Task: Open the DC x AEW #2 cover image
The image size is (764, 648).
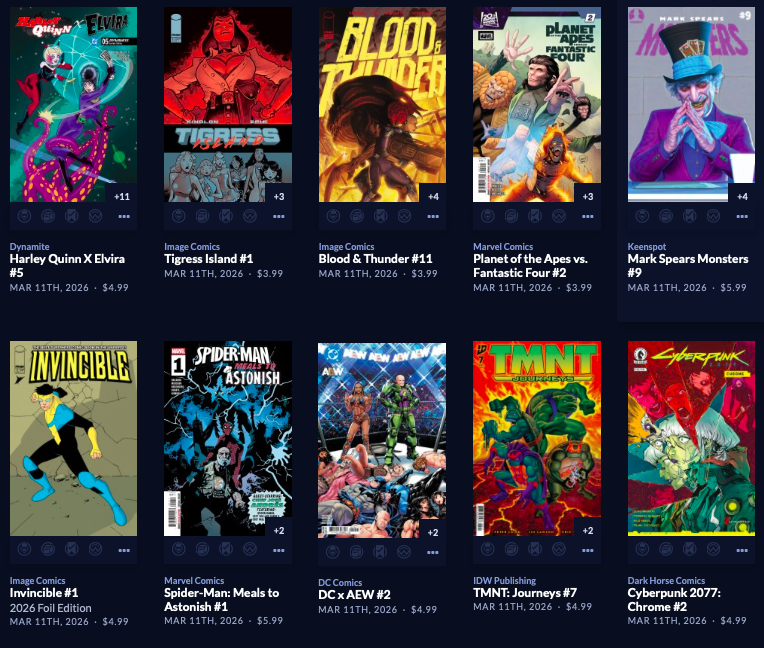Action: 382,440
